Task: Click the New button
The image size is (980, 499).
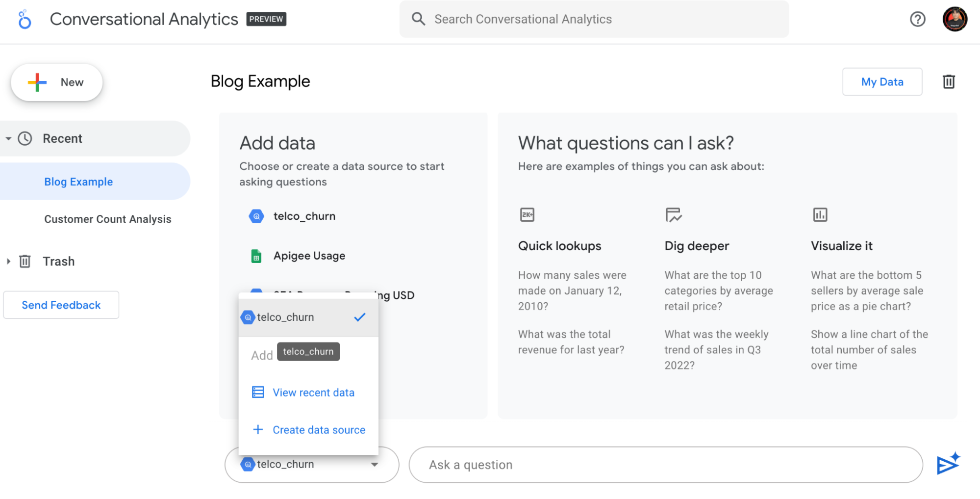Action: (x=57, y=82)
